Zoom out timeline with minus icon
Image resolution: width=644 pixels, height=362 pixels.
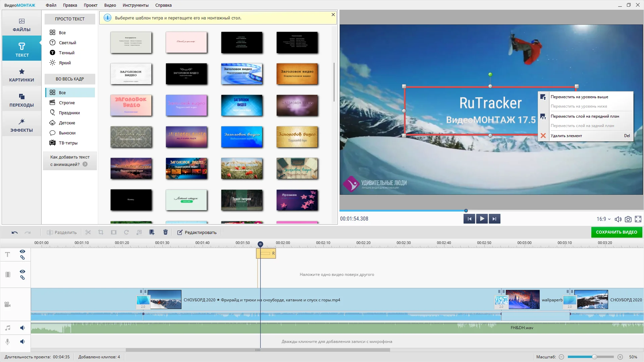click(x=561, y=357)
